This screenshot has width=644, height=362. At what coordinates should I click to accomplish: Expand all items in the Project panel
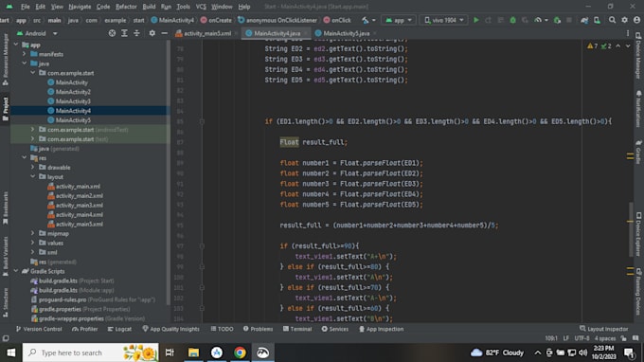tap(124, 33)
